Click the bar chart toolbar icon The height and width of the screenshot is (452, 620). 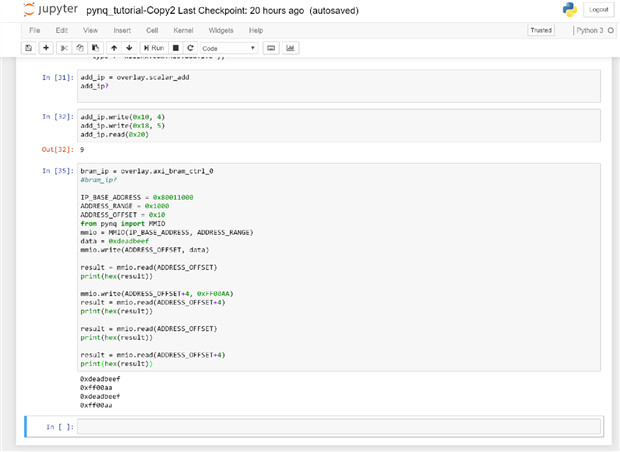pos(290,48)
